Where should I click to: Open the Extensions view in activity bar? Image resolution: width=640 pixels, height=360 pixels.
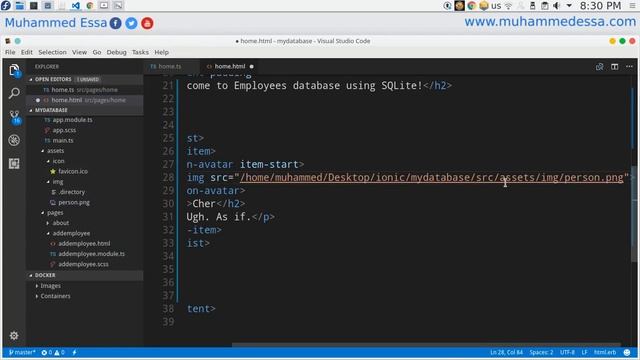tap(14, 164)
